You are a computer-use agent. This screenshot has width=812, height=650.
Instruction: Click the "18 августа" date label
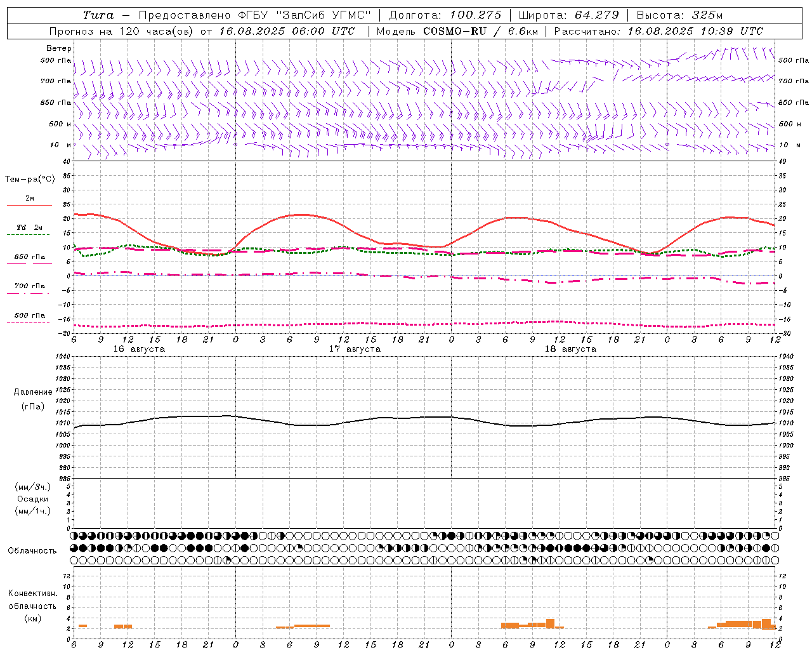coord(570,349)
